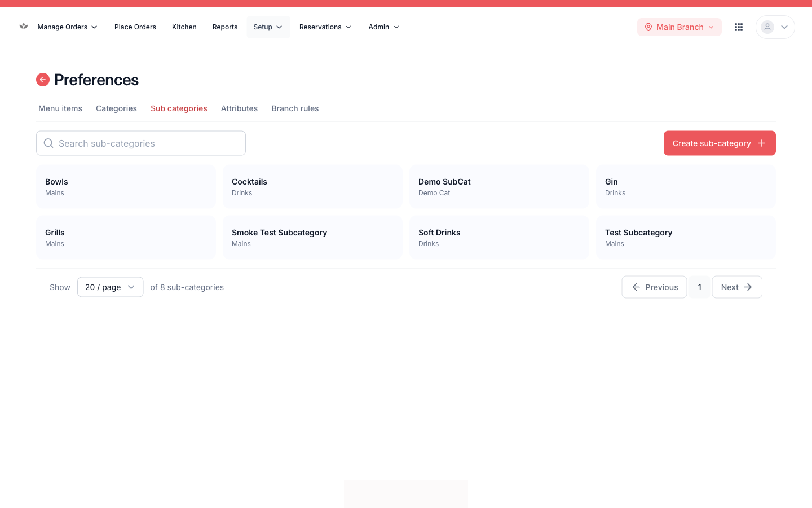Open the Main Branch selector
812x508 pixels.
[679, 27]
